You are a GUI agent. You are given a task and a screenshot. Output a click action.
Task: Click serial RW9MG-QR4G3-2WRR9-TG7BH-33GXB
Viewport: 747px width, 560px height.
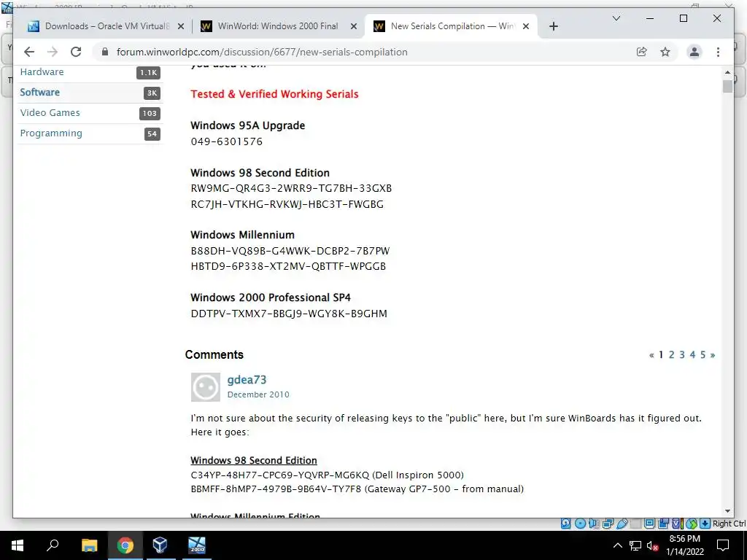point(291,188)
